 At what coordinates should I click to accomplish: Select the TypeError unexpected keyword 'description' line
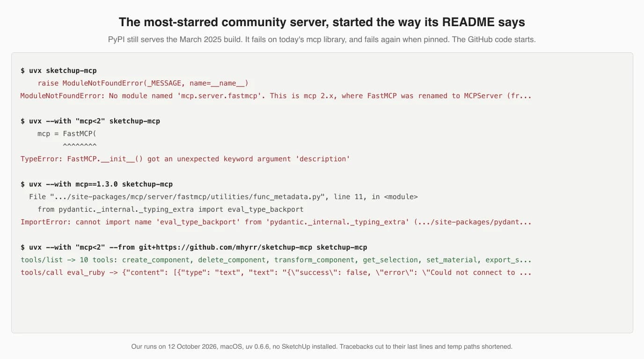tap(185, 159)
